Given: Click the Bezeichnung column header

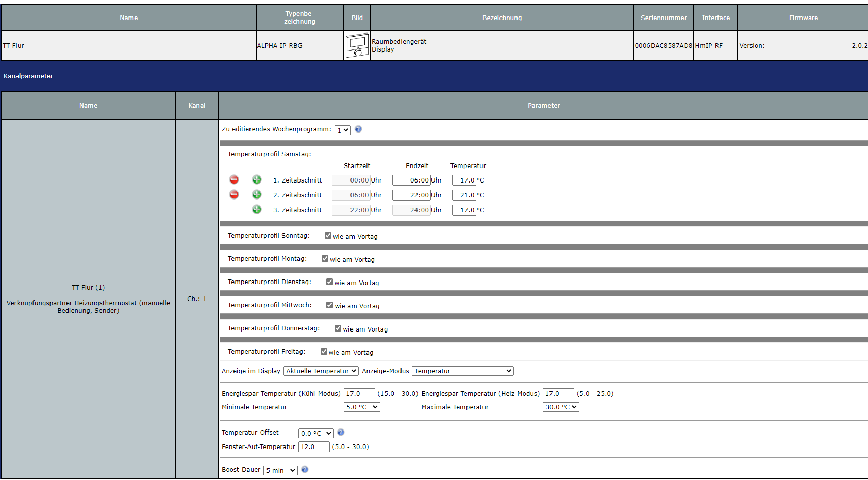Looking at the screenshot, I should click(502, 18).
